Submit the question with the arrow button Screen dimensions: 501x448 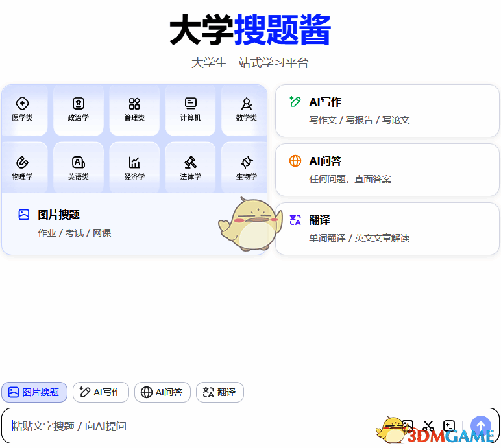click(x=480, y=426)
